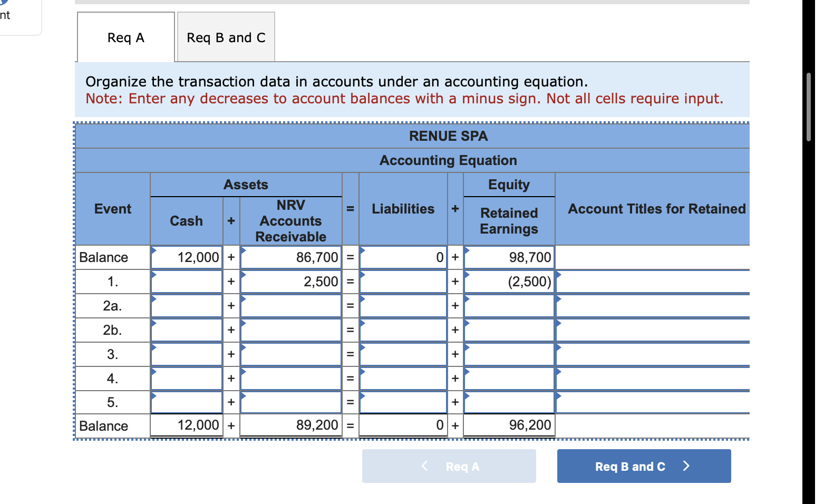Click the 'Organize the transaction data' instruction
The width and height of the screenshot is (824, 504).
pos(336,82)
